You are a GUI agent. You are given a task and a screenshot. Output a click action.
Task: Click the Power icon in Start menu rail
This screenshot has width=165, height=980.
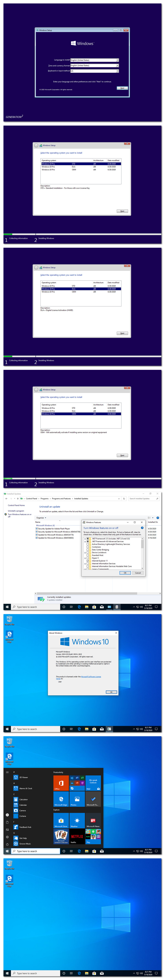coord(7,844)
